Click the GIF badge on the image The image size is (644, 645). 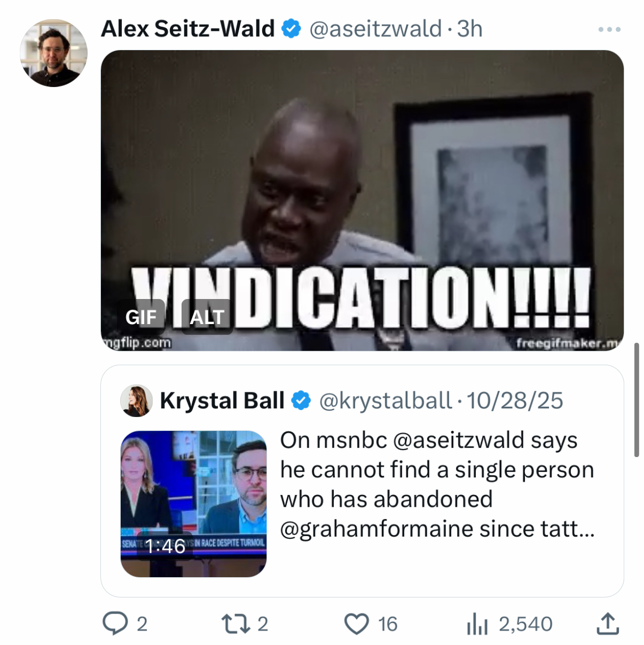click(x=141, y=317)
